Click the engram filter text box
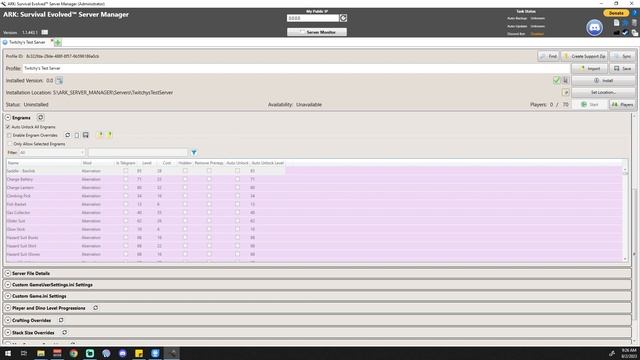The image size is (640, 360). 138,153
